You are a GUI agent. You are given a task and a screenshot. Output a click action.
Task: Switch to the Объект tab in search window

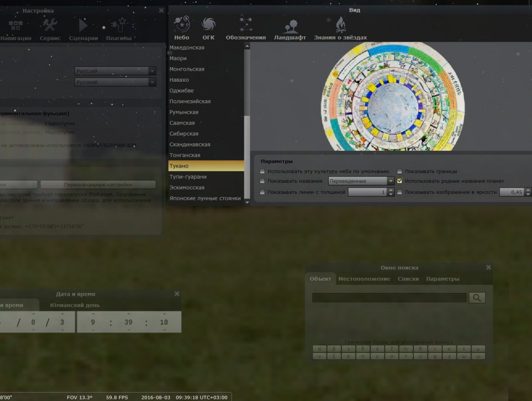(320, 279)
